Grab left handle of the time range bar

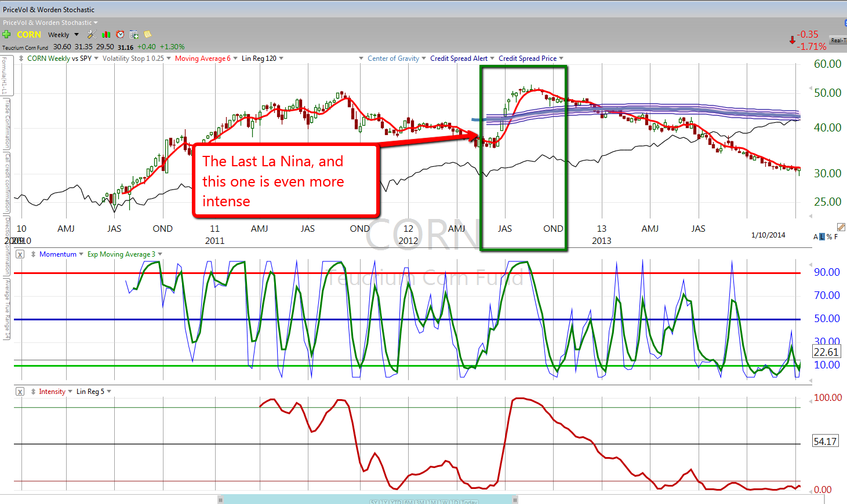point(220,499)
